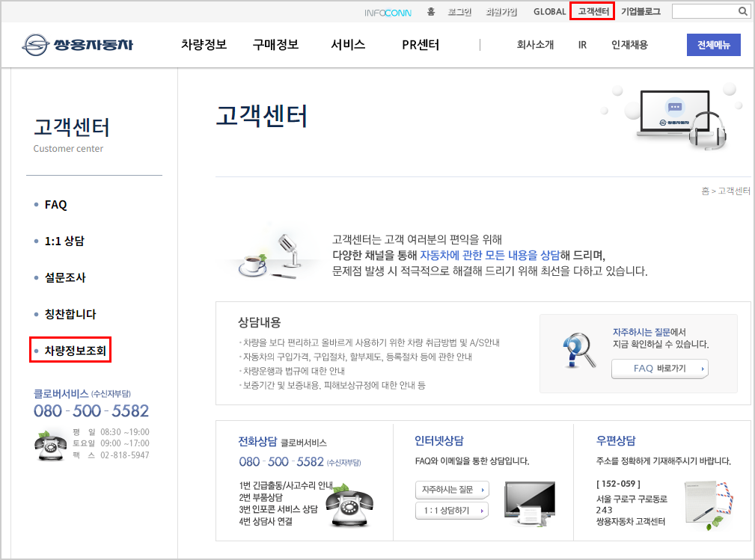The width and height of the screenshot is (755, 560).
Task: Select 인재채용 in the navigation bar
Action: (x=630, y=45)
